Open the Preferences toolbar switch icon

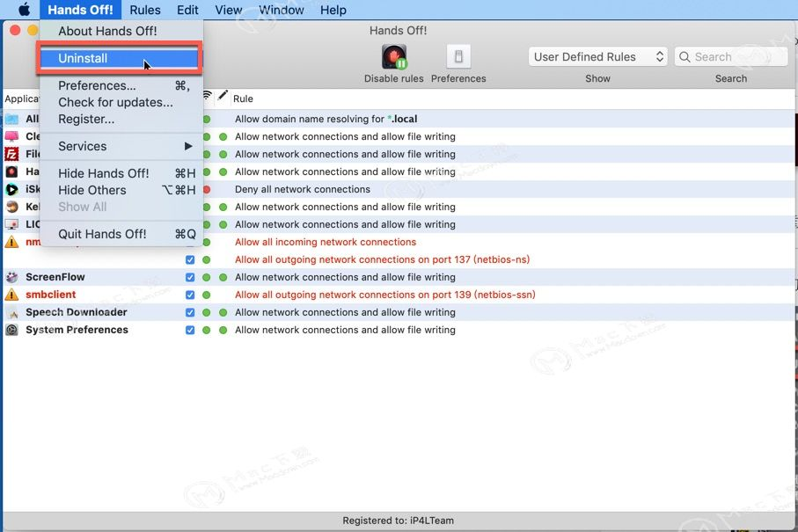pyautogui.click(x=458, y=56)
